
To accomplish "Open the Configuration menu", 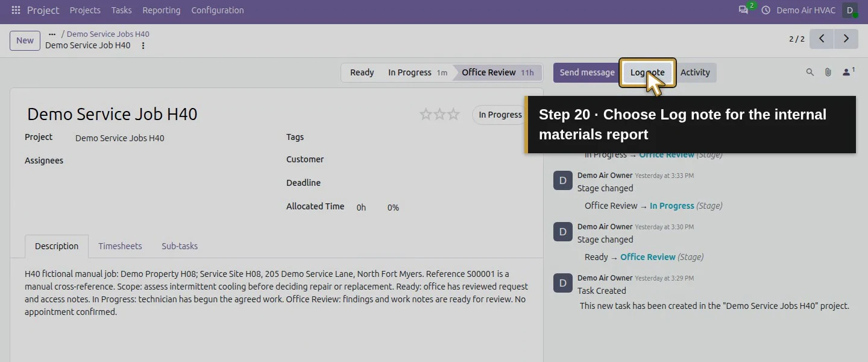I will pyautogui.click(x=218, y=10).
